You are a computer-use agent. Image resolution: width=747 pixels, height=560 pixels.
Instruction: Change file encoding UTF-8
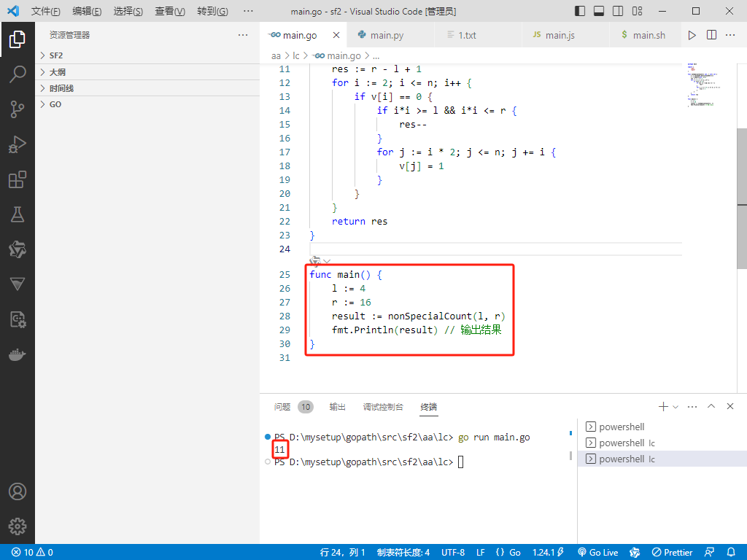click(453, 553)
